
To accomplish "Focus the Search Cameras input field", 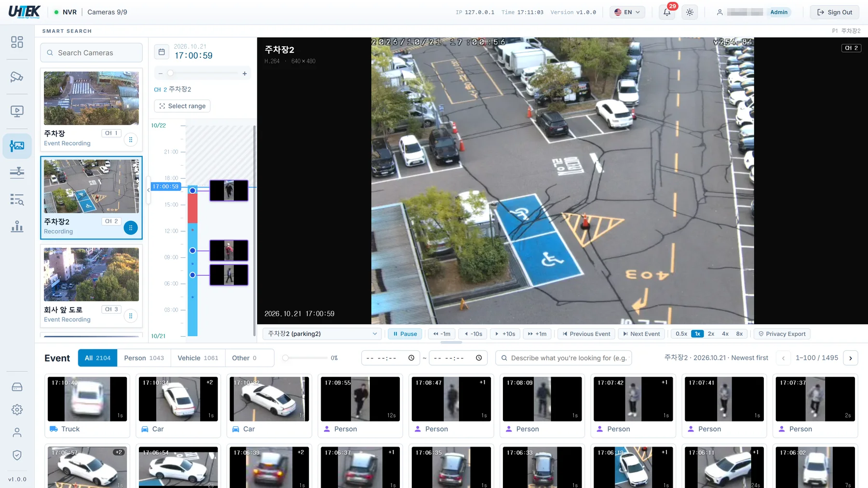I will click(x=92, y=53).
